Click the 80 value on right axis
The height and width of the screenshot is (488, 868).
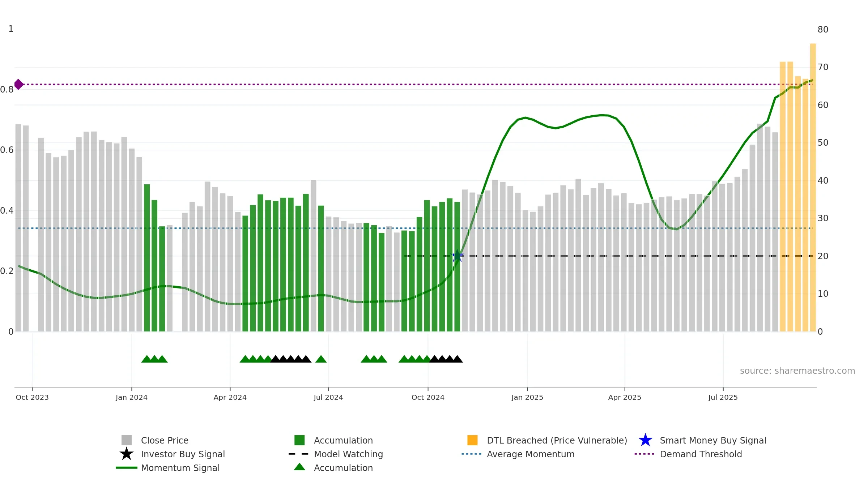coord(823,30)
